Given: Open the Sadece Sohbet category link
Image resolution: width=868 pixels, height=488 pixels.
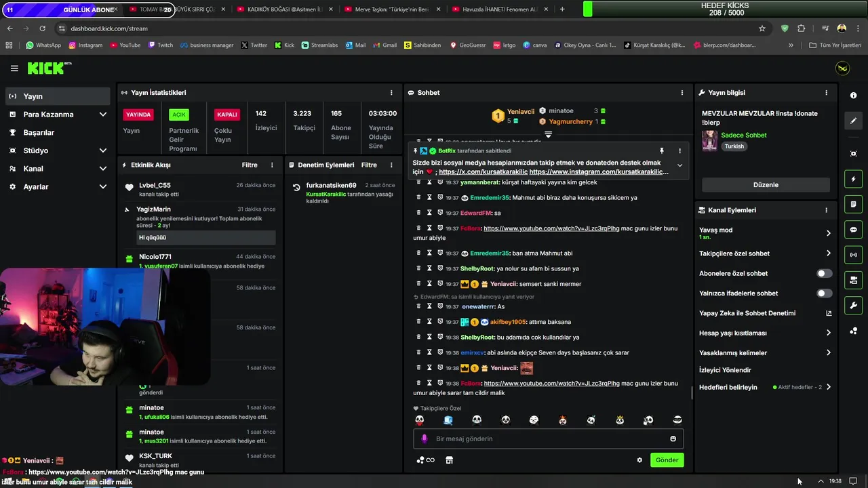Looking at the screenshot, I should click(744, 135).
